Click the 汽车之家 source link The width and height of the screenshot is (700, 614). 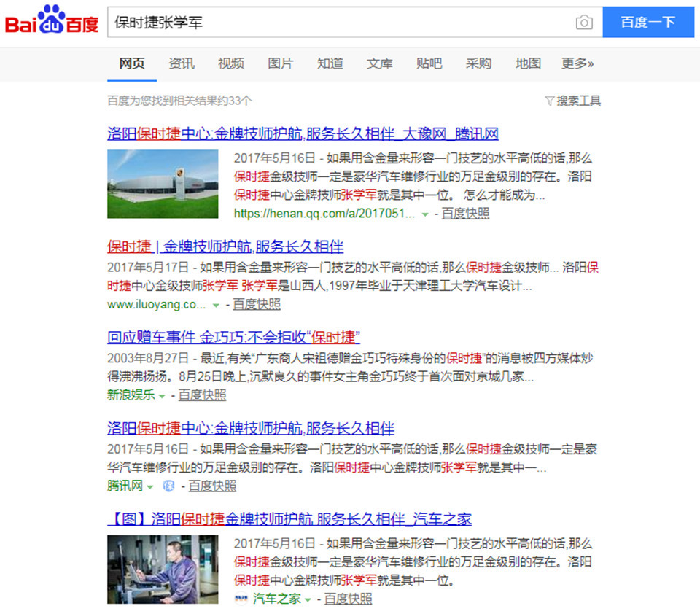tap(277, 599)
